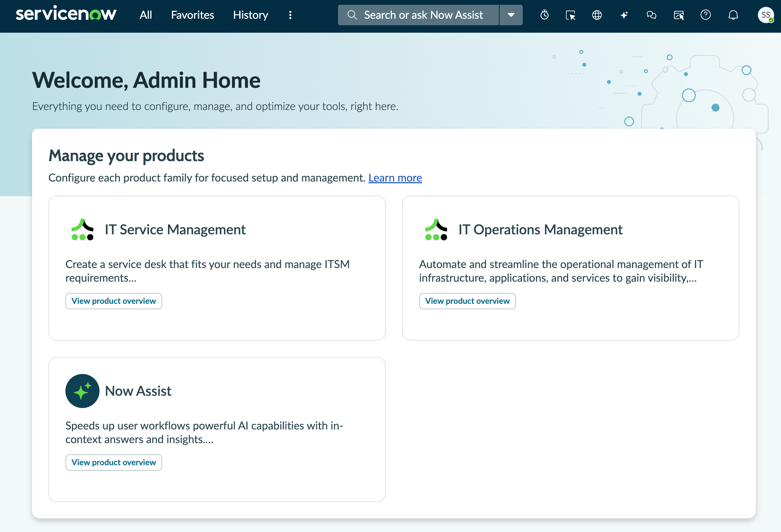Screen dimensions: 781x532
Task: Open the Favorites menu
Action: [193, 15]
